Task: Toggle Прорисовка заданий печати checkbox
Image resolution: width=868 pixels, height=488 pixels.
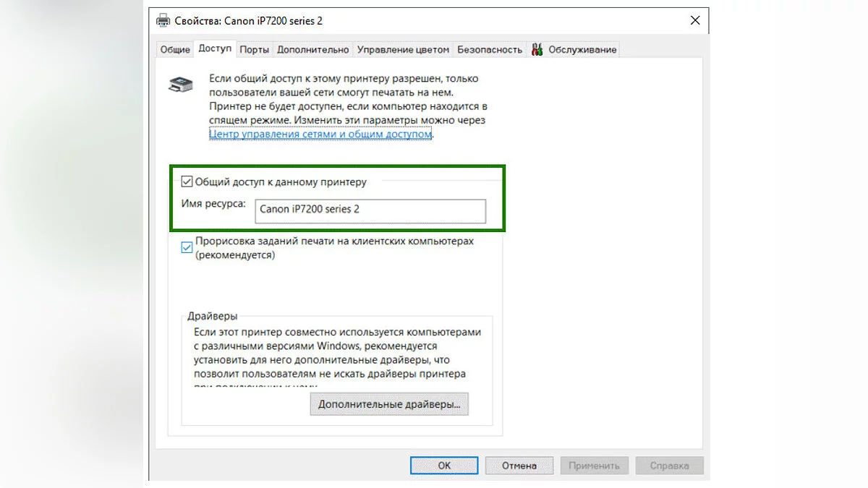Action: tap(187, 248)
